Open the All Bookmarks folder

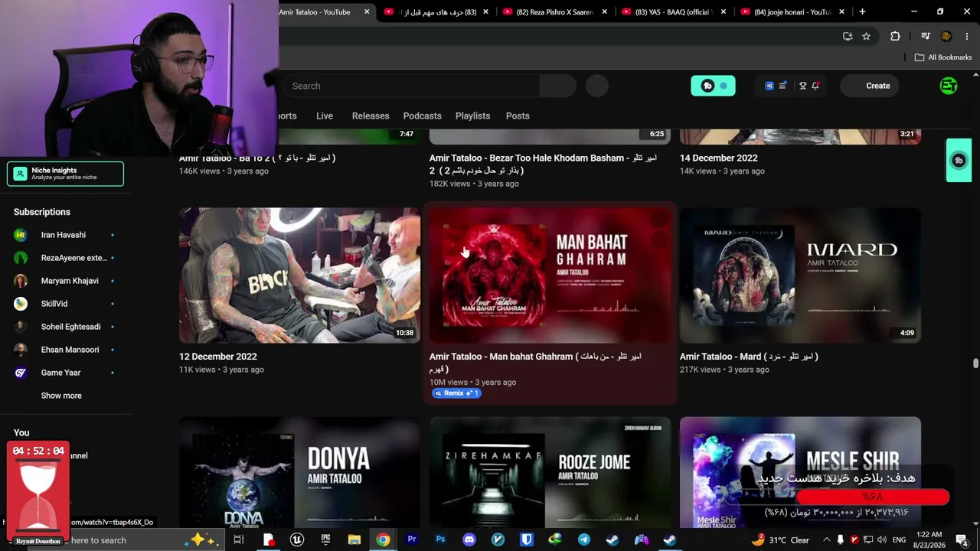click(x=942, y=57)
